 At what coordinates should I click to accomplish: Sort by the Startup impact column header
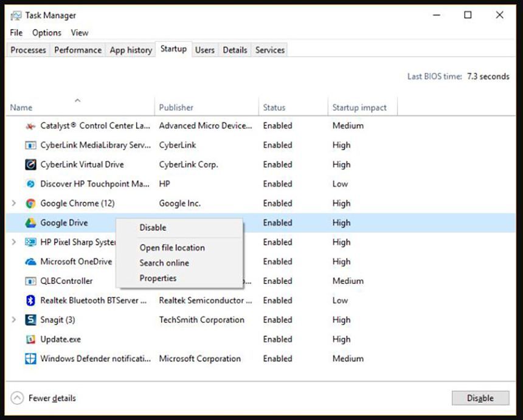click(359, 108)
